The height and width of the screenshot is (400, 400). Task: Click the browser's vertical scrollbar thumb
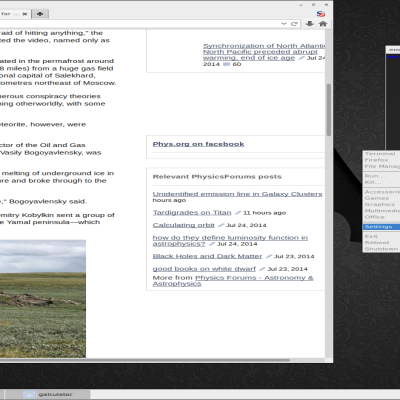point(329,110)
